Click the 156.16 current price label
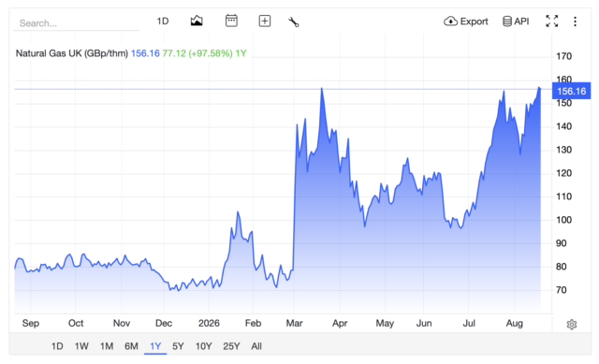Viewport: 599px width, 364px height. tap(571, 91)
